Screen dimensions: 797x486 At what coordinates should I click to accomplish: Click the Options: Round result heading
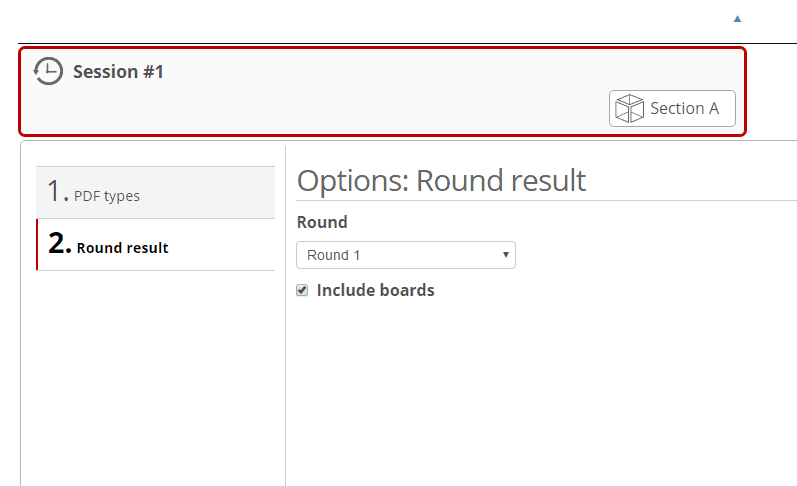coord(441,181)
